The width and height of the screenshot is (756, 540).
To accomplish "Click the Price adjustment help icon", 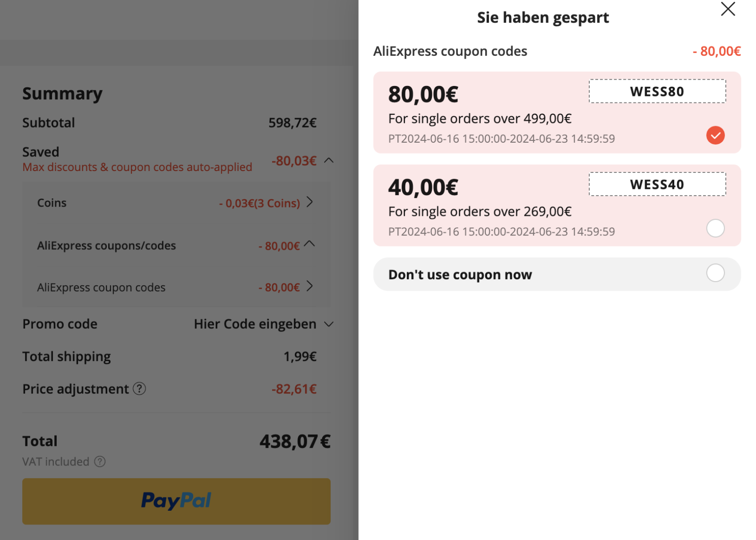I will (139, 389).
